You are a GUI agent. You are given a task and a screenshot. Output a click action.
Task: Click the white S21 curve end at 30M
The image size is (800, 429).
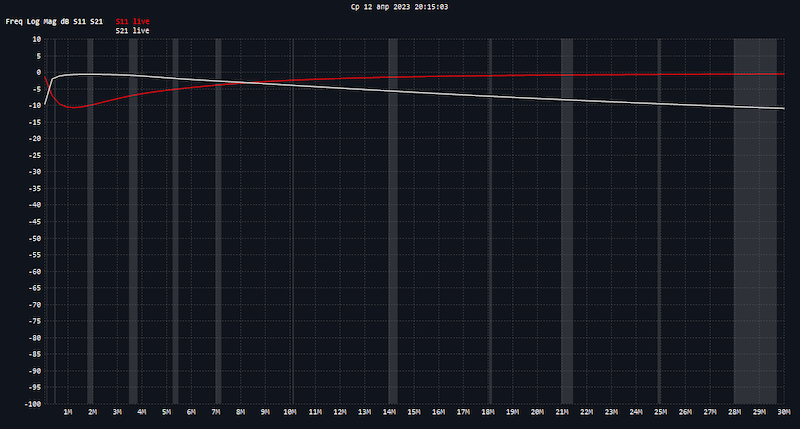782,108
